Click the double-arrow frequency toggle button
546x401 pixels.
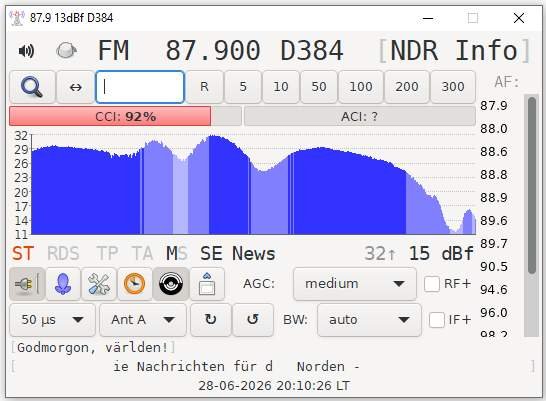point(76,87)
